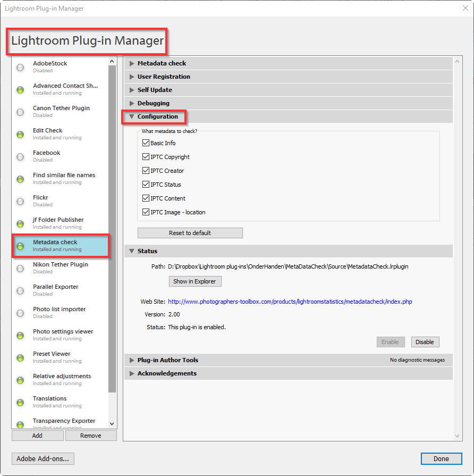
Task: Toggle the IPTC Content checkbox
Action: click(146, 198)
